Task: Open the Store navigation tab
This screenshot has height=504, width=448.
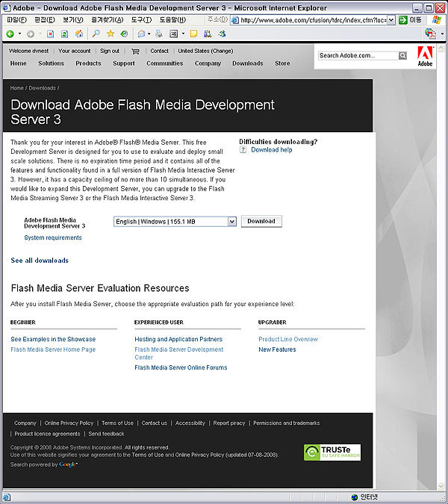Action: coord(282,63)
